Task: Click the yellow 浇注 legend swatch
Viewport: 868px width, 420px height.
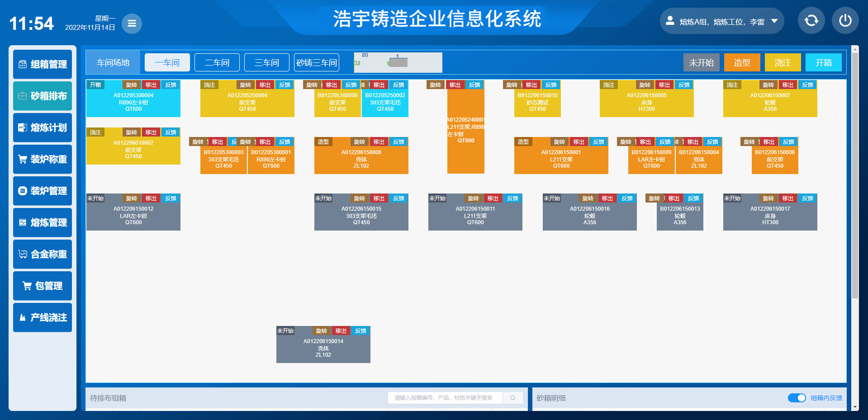Action: pyautogui.click(x=783, y=62)
